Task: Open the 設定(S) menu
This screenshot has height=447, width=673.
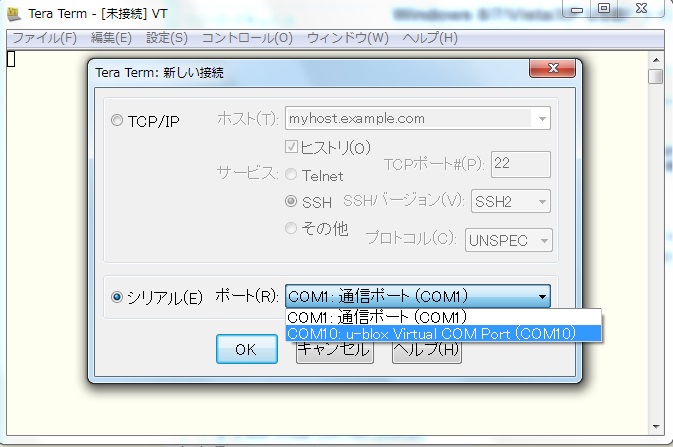Action: (167, 38)
